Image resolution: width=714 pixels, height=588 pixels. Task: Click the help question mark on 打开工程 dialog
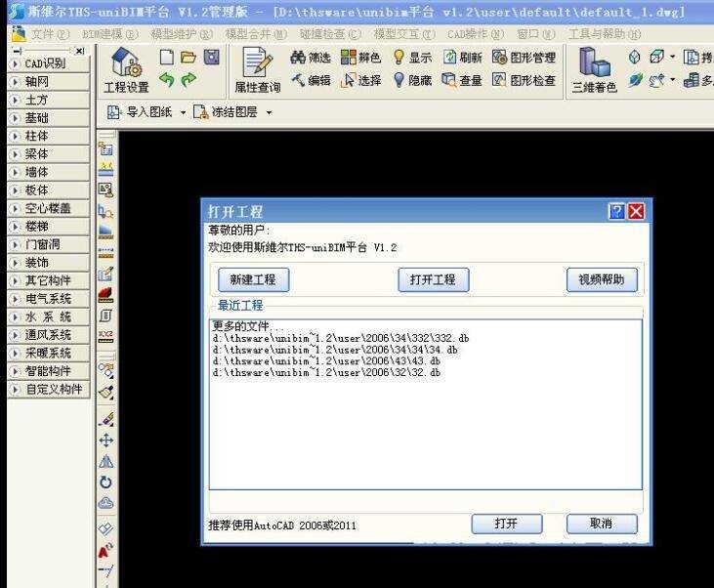[617, 211]
